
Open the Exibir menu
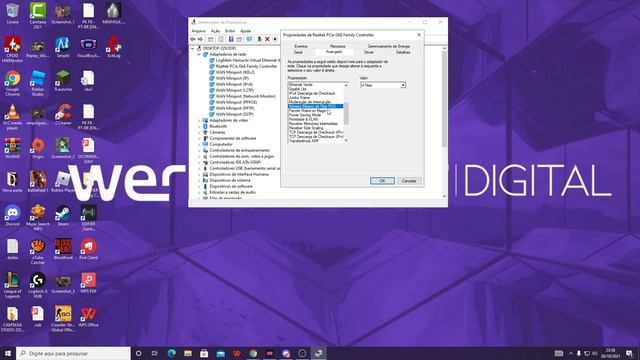(x=230, y=31)
